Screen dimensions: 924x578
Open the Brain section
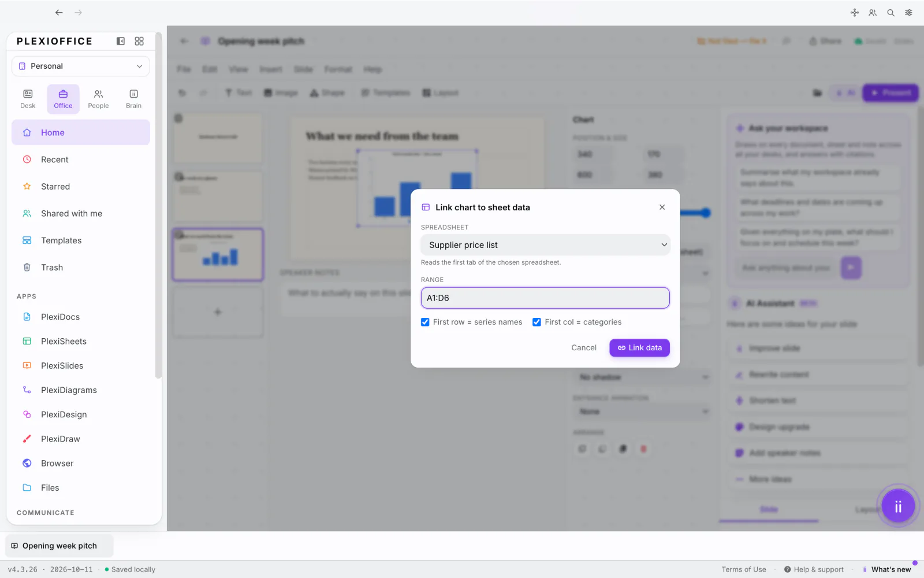(133, 99)
